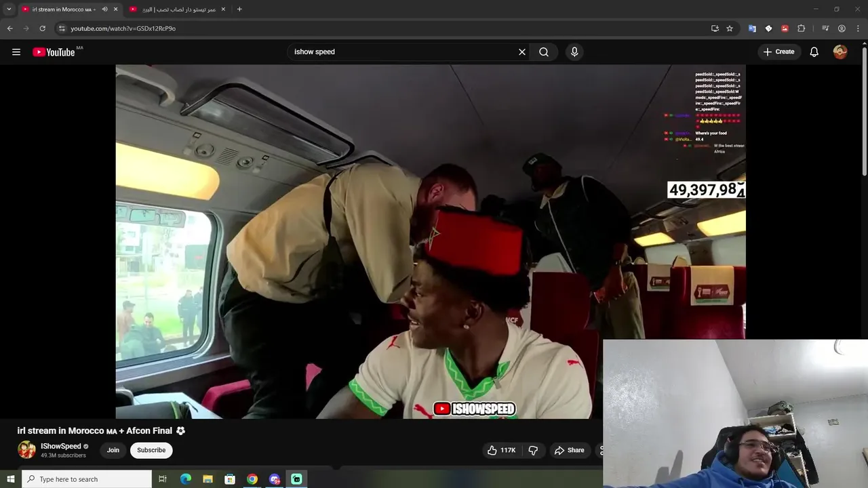This screenshot has width=868, height=488.
Task: Click the page vertical scrollbar
Action: 864,113
